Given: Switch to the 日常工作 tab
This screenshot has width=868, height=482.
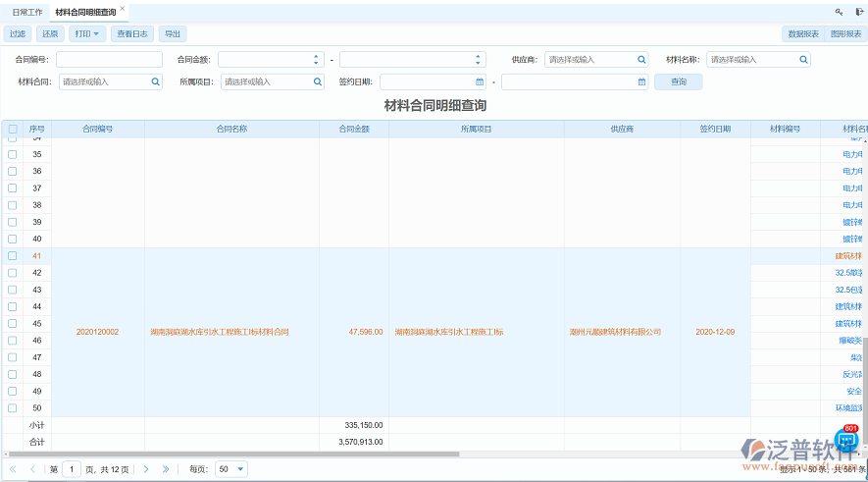Looking at the screenshot, I should (26, 12).
